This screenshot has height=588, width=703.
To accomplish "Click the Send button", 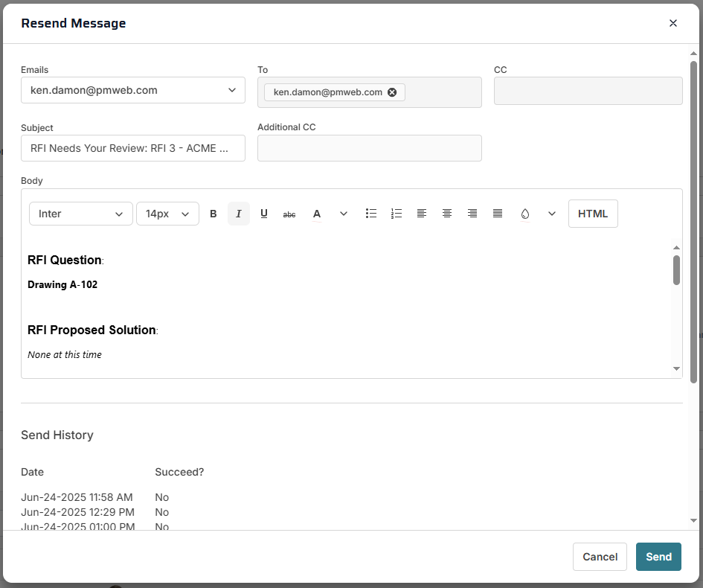I will 658,557.
